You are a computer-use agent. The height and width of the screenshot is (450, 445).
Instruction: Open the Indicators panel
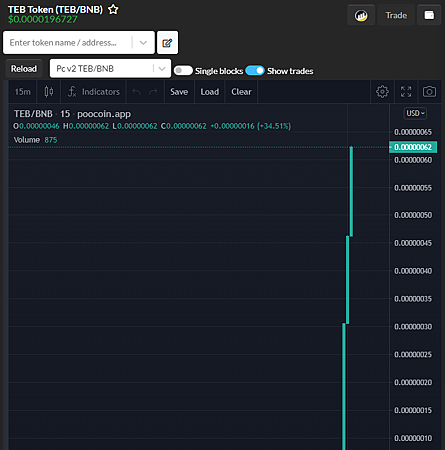tap(93, 92)
